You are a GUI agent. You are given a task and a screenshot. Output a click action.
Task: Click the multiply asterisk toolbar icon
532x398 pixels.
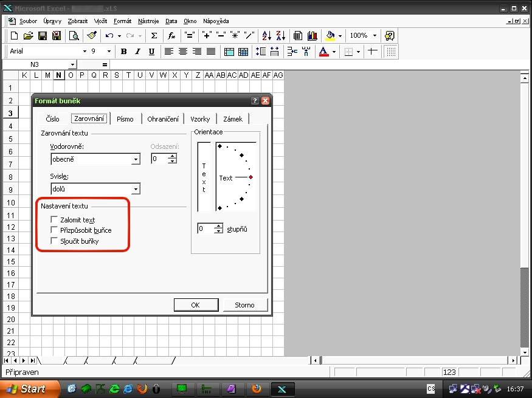tap(235, 35)
